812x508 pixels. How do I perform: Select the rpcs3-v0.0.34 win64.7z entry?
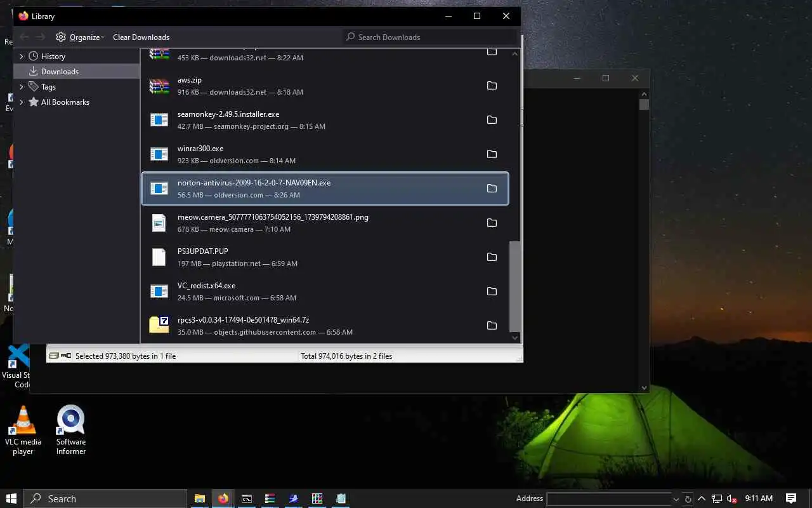(325, 326)
